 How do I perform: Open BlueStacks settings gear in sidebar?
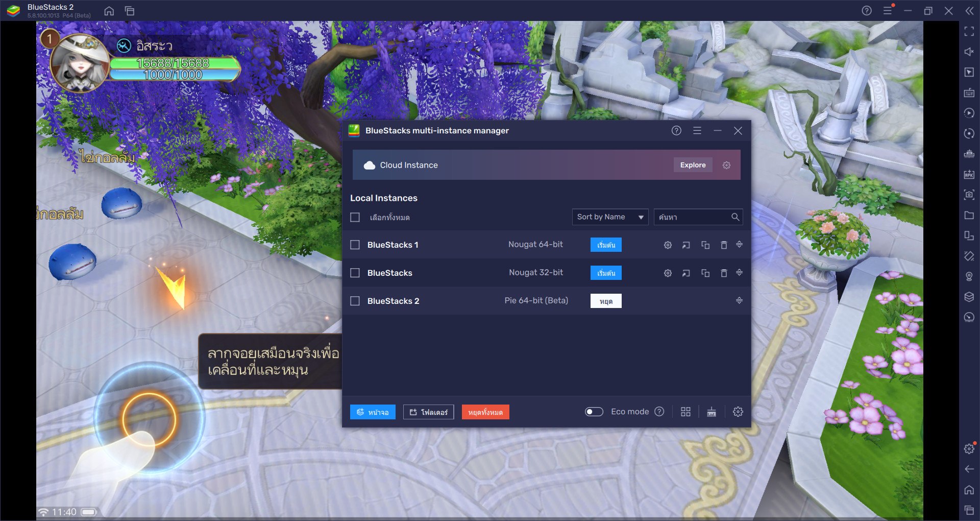(x=969, y=449)
